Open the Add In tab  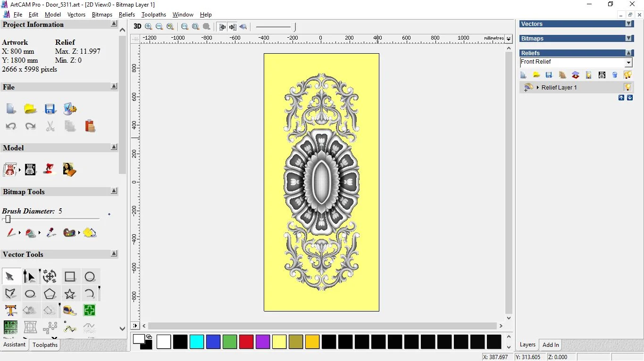tap(551, 345)
